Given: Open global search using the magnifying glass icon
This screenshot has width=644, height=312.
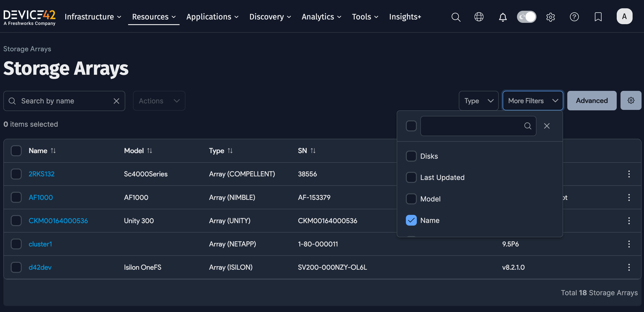Looking at the screenshot, I should [x=456, y=17].
